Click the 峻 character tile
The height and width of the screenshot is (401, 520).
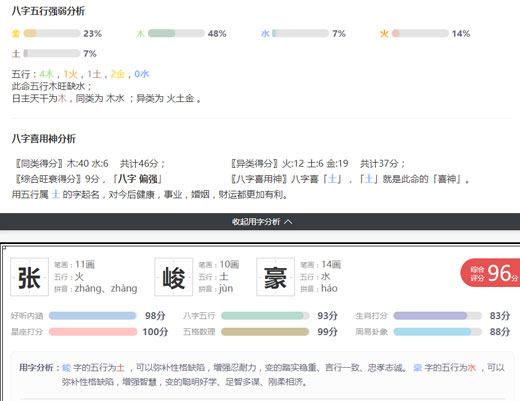173,277
